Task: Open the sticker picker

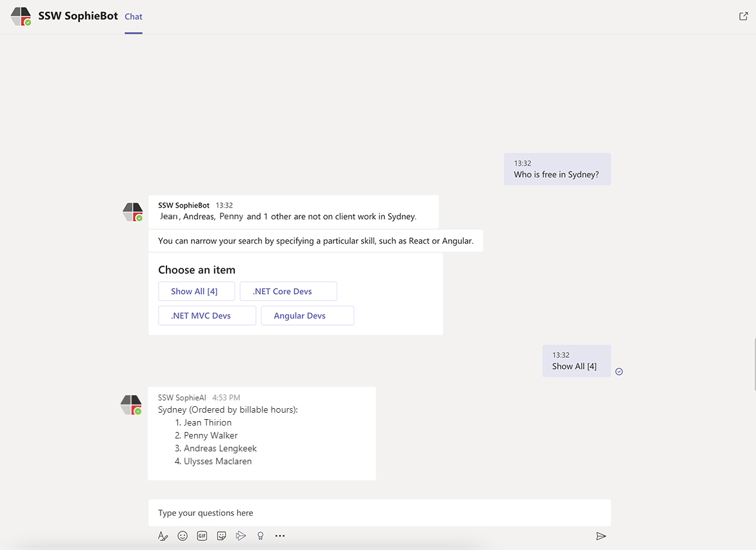Action: [221, 536]
